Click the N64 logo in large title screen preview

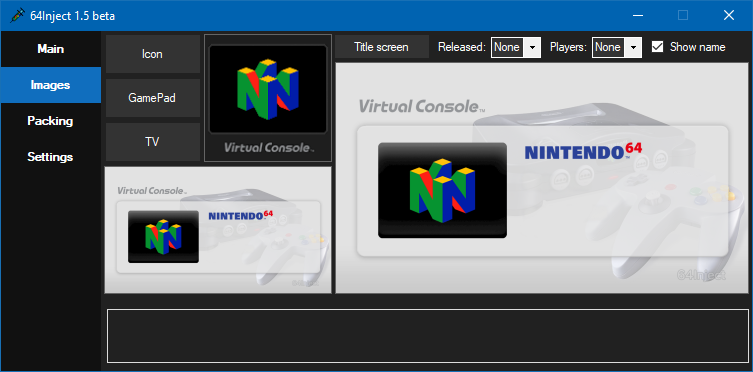coord(442,191)
